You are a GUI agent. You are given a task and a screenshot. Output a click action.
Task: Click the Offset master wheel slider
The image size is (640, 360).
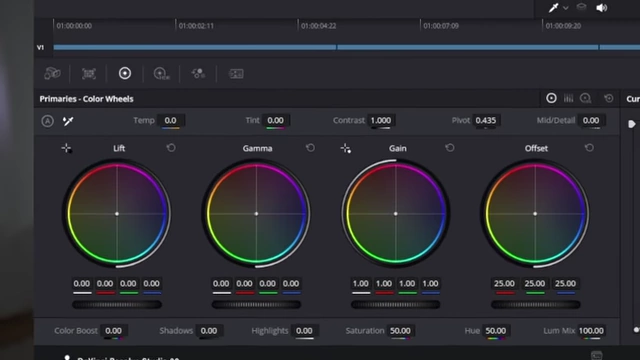(x=536, y=304)
